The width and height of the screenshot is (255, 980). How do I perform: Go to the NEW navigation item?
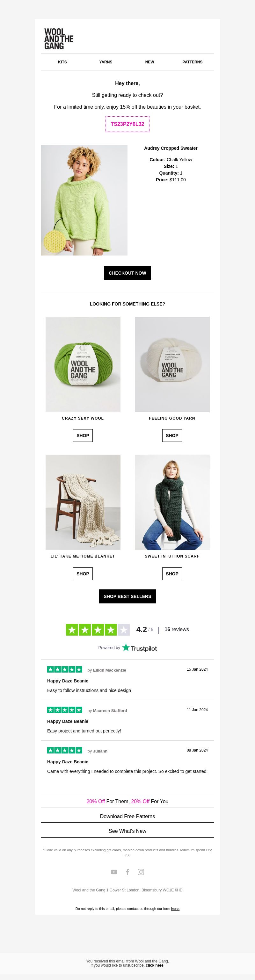tap(149, 62)
